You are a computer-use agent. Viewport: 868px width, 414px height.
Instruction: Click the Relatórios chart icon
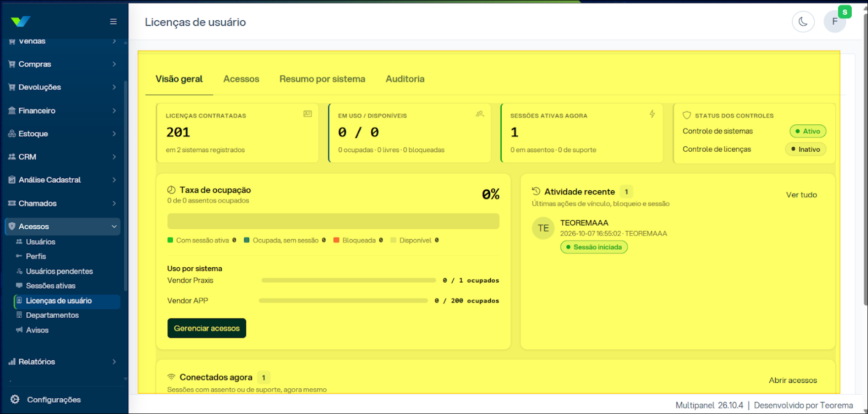[12, 362]
